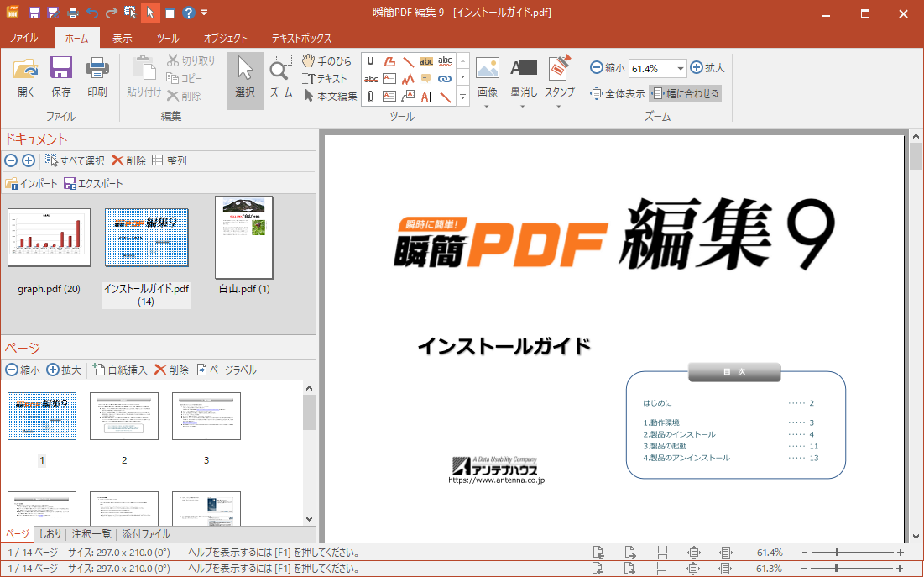Expand the 墨消し dropdown arrow

coord(523,107)
